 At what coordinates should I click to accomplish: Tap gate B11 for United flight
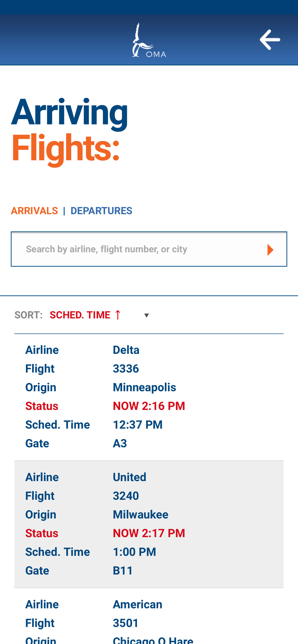(122, 570)
